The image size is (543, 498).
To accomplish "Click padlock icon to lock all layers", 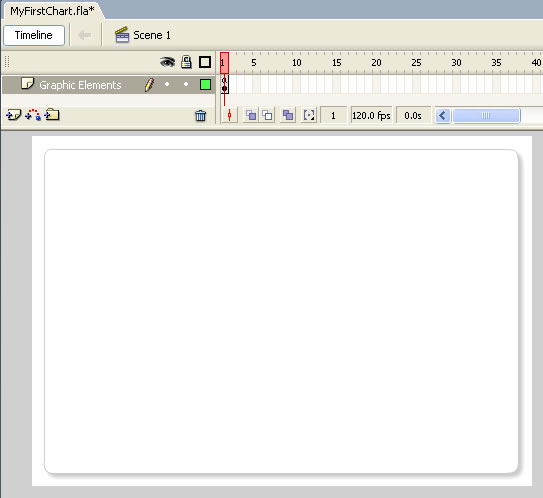I will [x=186, y=62].
